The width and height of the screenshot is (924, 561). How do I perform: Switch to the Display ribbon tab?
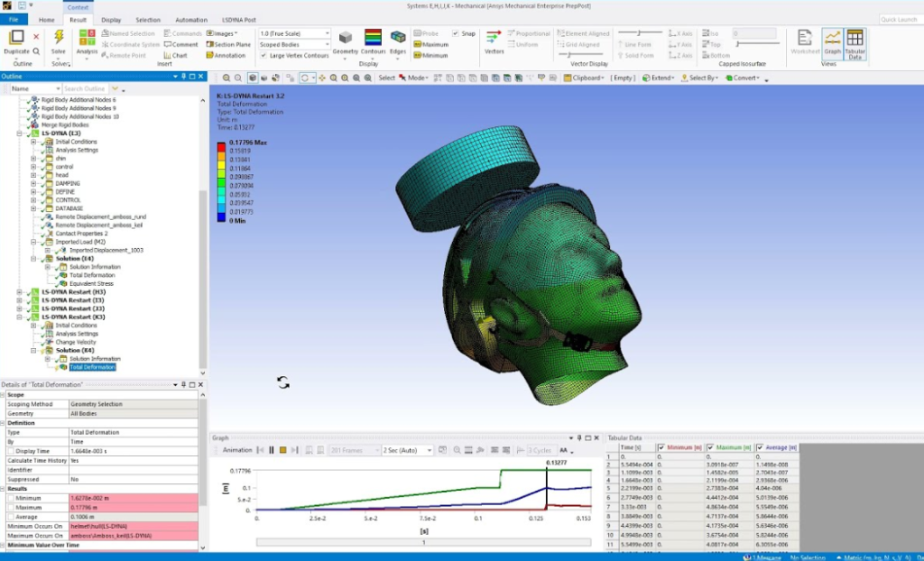(111, 19)
